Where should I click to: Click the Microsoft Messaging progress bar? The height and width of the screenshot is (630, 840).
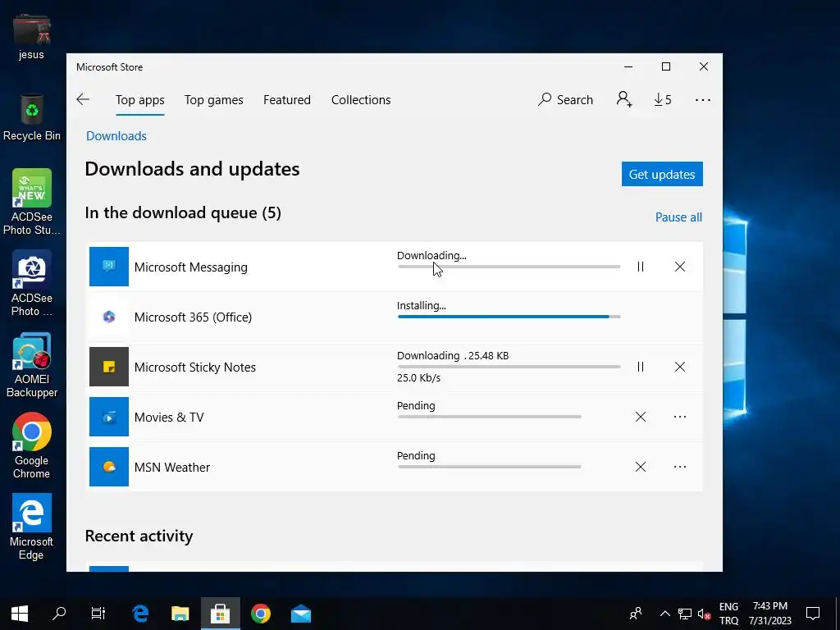(509, 267)
